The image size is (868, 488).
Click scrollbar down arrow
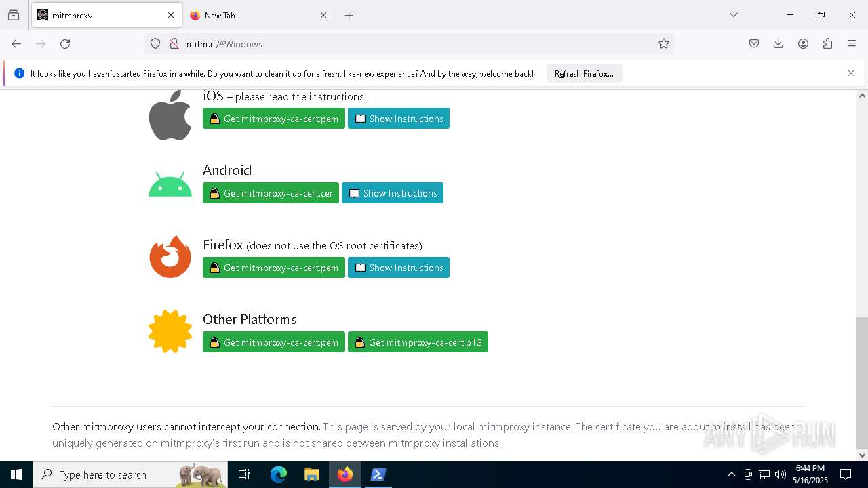[x=862, y=455]
